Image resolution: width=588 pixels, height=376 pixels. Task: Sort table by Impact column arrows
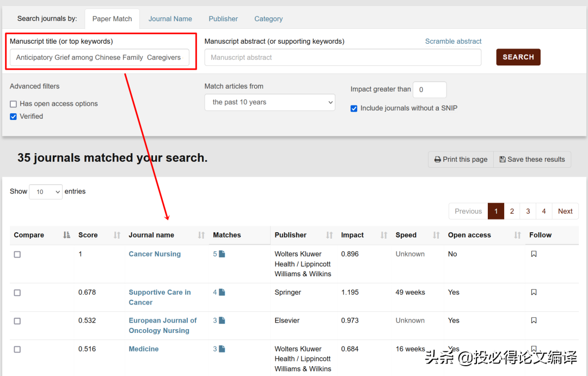click(x=384, y=235)
